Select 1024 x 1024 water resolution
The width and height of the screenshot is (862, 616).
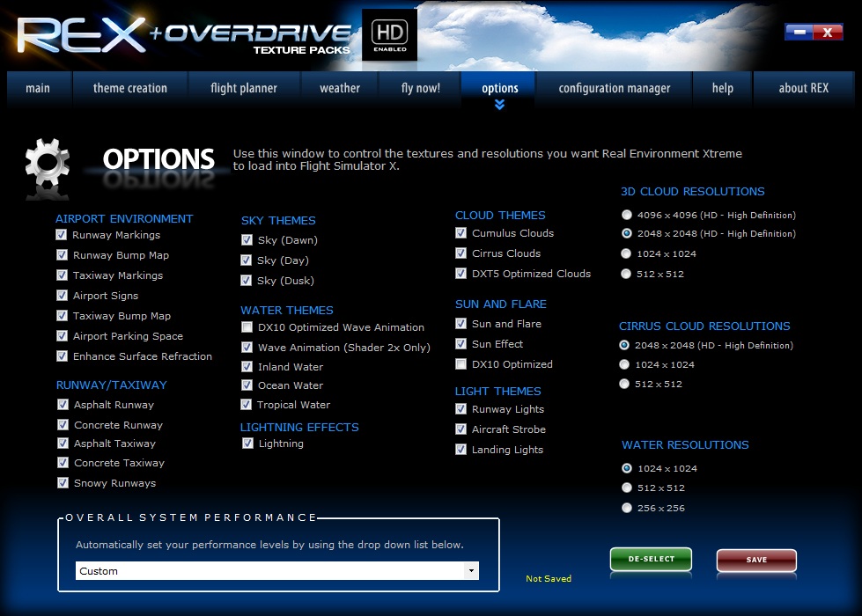click(x=627, y=468)
